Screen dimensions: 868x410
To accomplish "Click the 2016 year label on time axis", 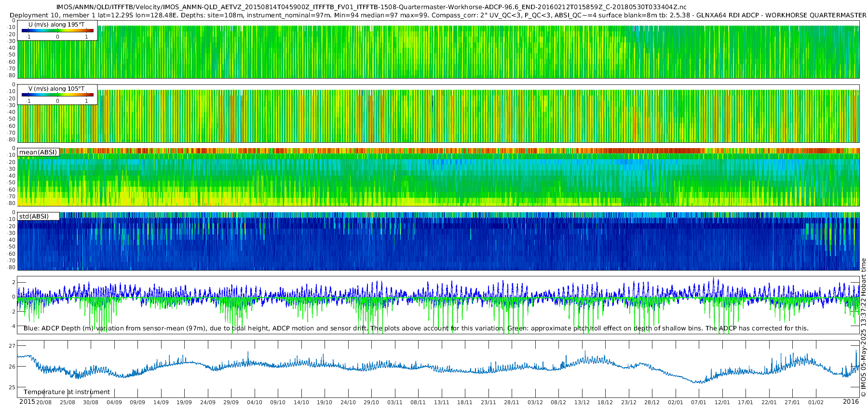I will tap(851, 402).
